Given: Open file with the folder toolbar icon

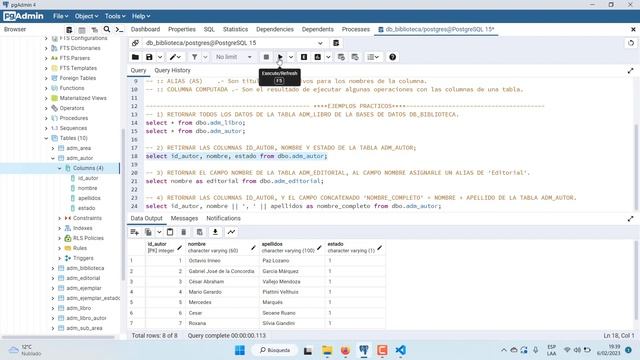Looking at the screenshot, I should (x=135, y=57).
